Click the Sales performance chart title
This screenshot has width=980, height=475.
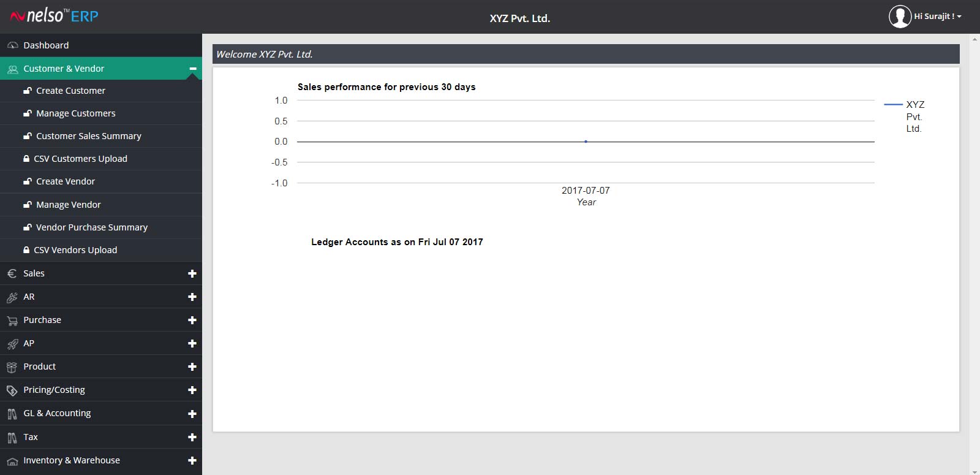point(386,87)
